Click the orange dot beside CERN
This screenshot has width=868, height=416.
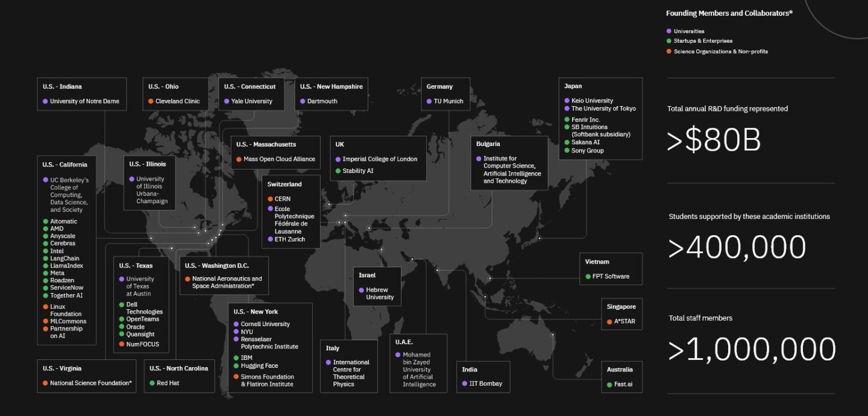click(271, 199)
